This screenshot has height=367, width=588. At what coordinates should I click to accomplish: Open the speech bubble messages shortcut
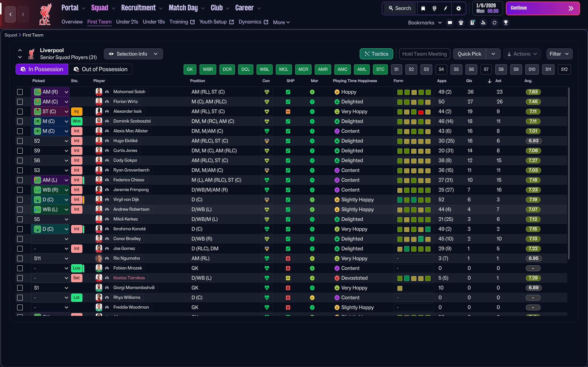coord(450,23)
